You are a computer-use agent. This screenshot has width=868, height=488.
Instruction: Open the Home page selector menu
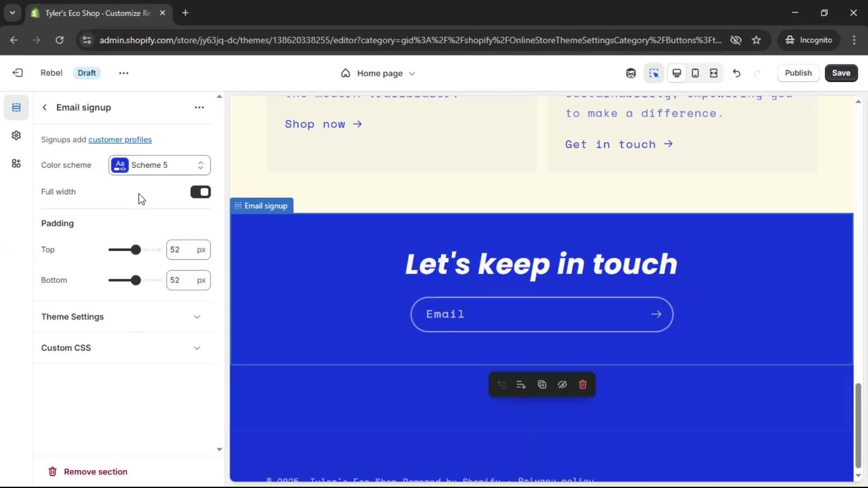378,73
